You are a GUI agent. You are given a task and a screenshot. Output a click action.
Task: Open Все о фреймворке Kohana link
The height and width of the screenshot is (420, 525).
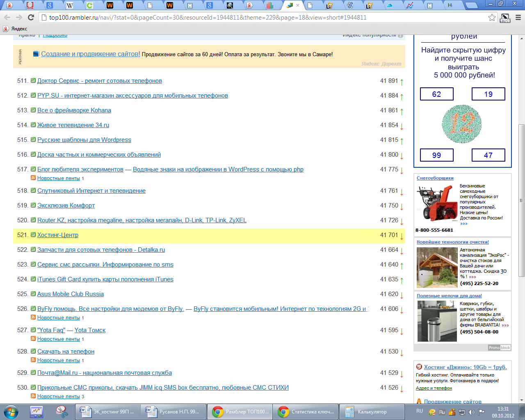tap(74, 110)
